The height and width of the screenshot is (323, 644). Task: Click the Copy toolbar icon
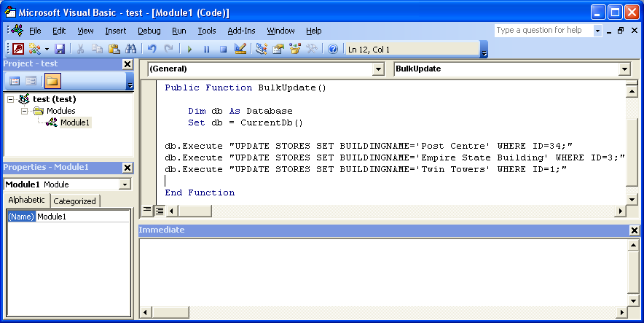point(98,49)
